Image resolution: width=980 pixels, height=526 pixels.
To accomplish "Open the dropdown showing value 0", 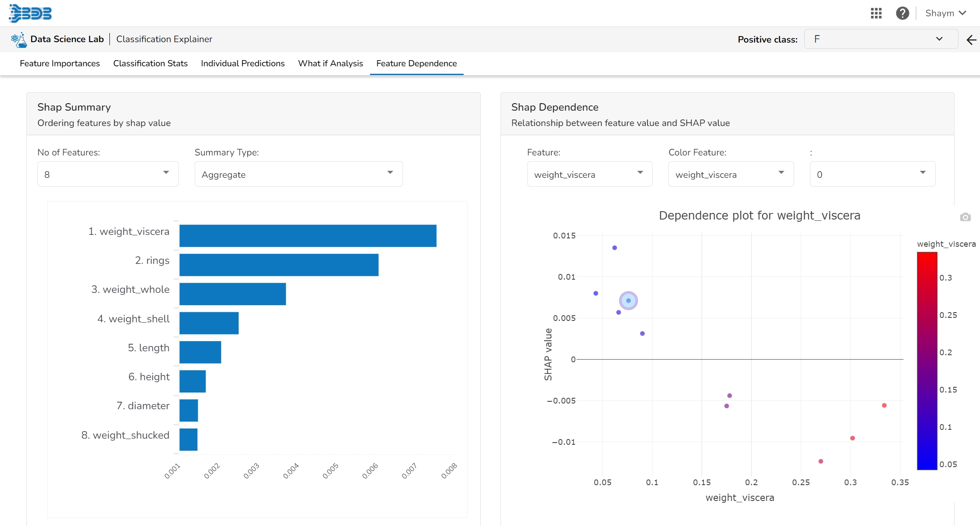I will tap(872, 174).
